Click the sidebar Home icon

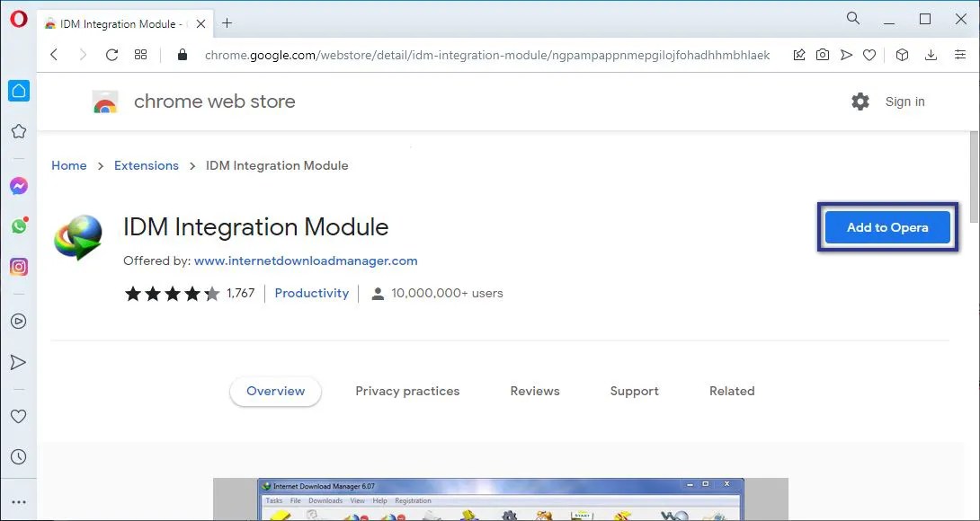click(19, 92)
